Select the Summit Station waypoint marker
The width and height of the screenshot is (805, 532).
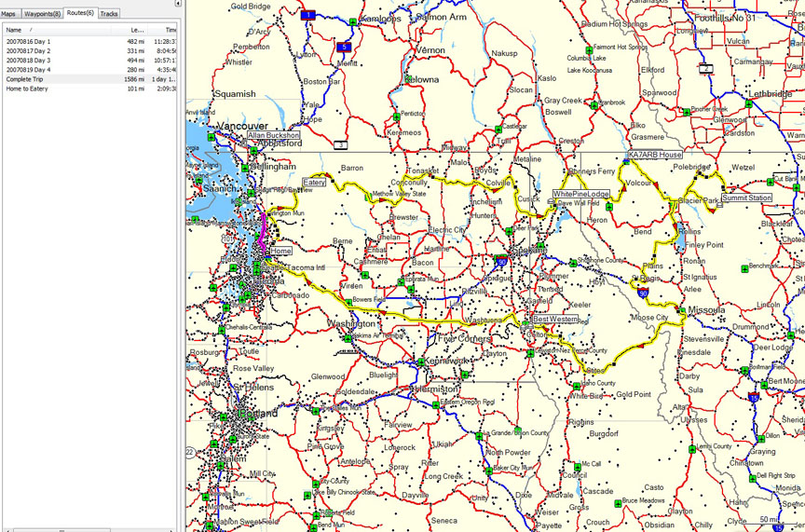point(746,198)
